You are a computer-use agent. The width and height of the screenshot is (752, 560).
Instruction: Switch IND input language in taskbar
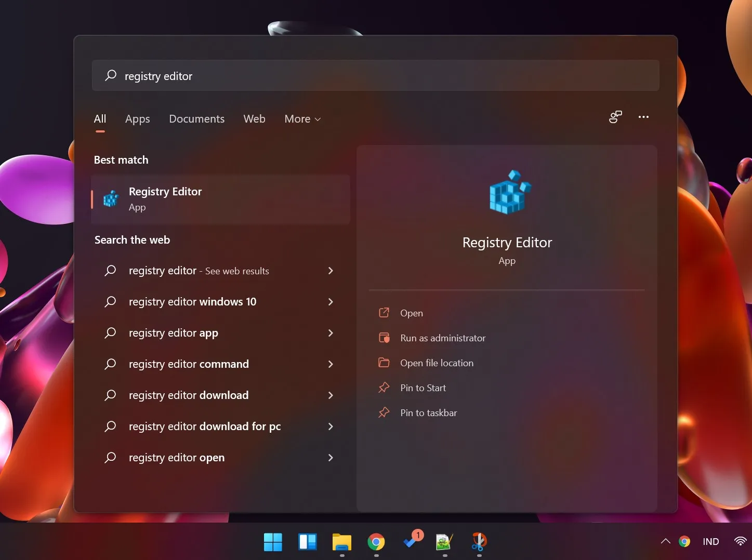coord(710,541)
